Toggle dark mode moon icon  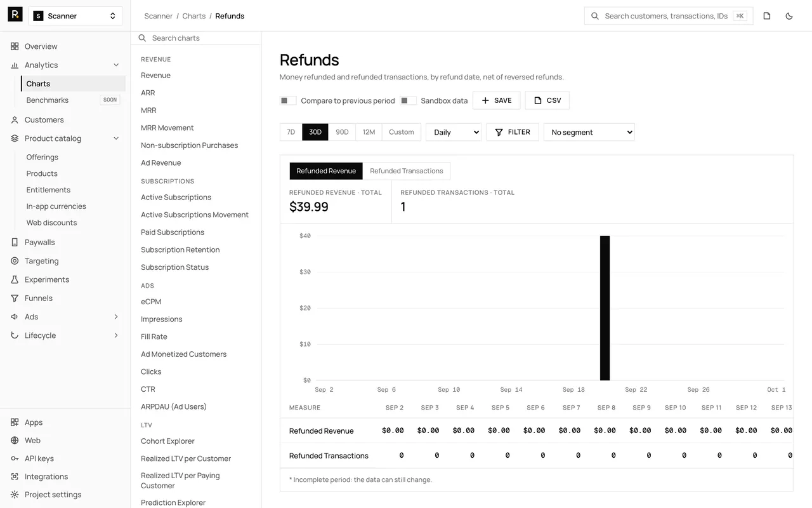click(x=789, y=16)
